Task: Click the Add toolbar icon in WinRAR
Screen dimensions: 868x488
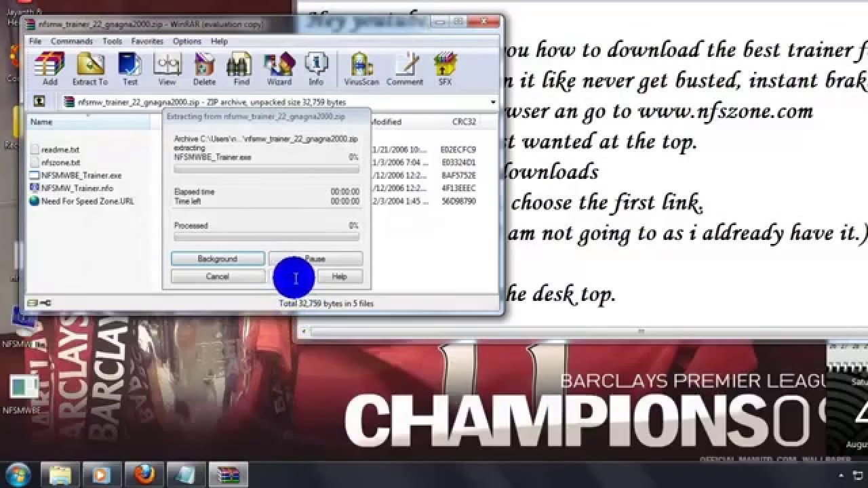Action: [x=50, y=69]
